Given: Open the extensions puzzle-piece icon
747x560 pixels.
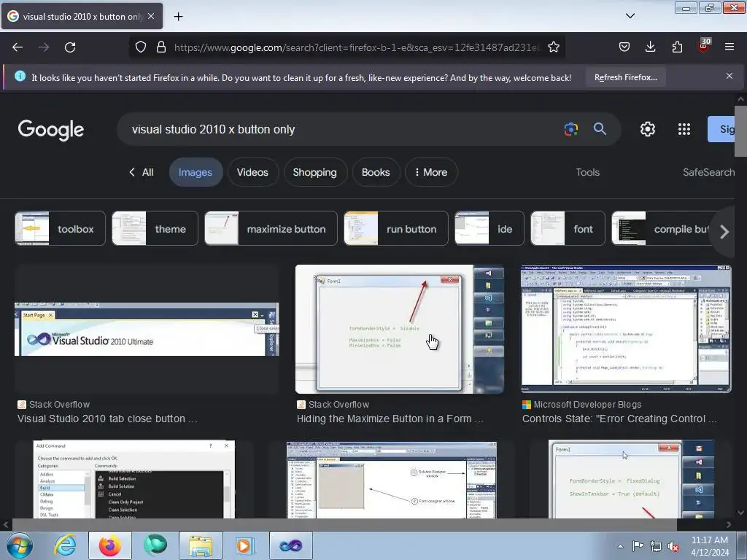Looking at the screenshot, I should tap(677, 47).
